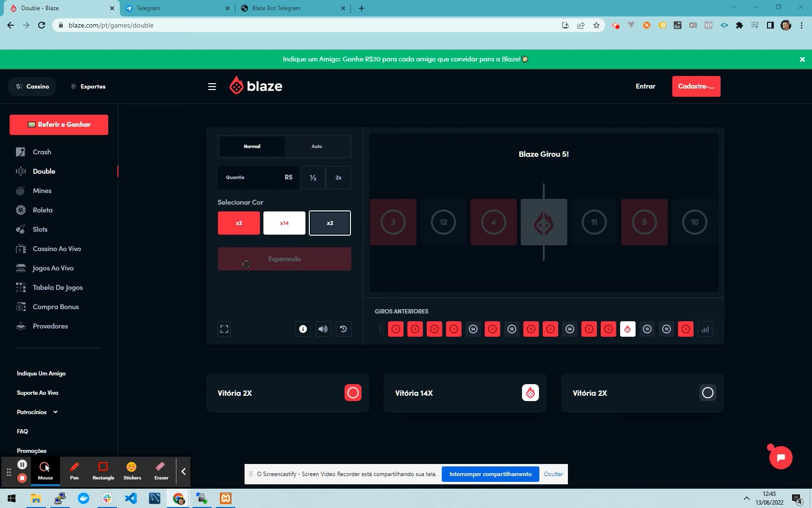Click Interromper compartilhamento to stop sharing

tap(490, 474)
